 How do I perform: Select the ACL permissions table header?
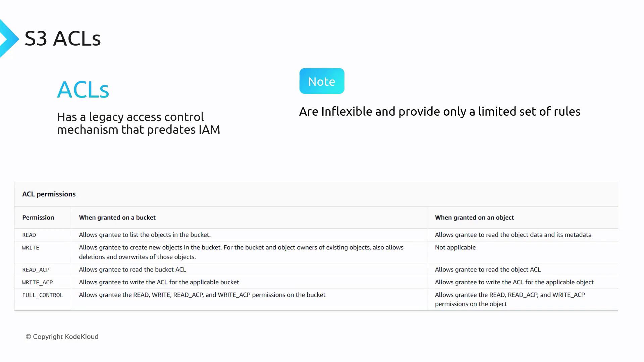[x=49, y=194]
